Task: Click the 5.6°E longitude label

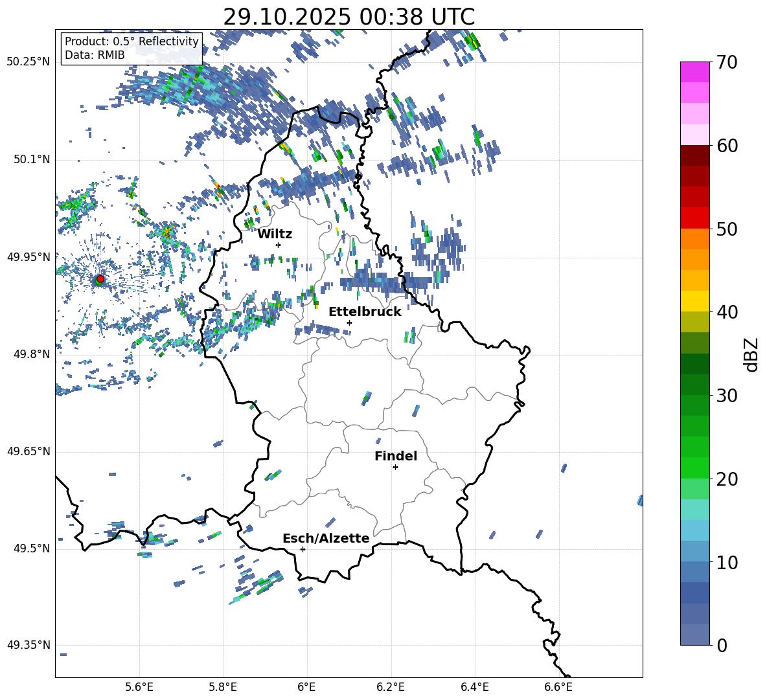Action: click(139, 687)
